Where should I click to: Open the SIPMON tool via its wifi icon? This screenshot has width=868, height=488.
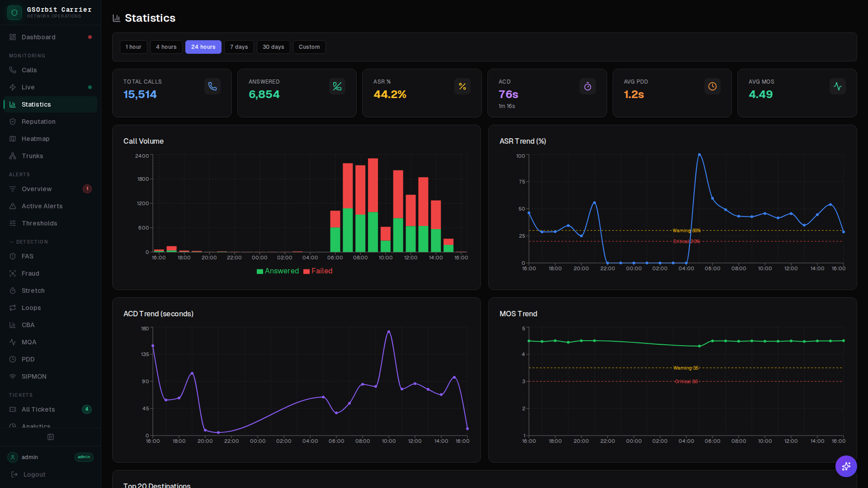[x=13, y=376]
